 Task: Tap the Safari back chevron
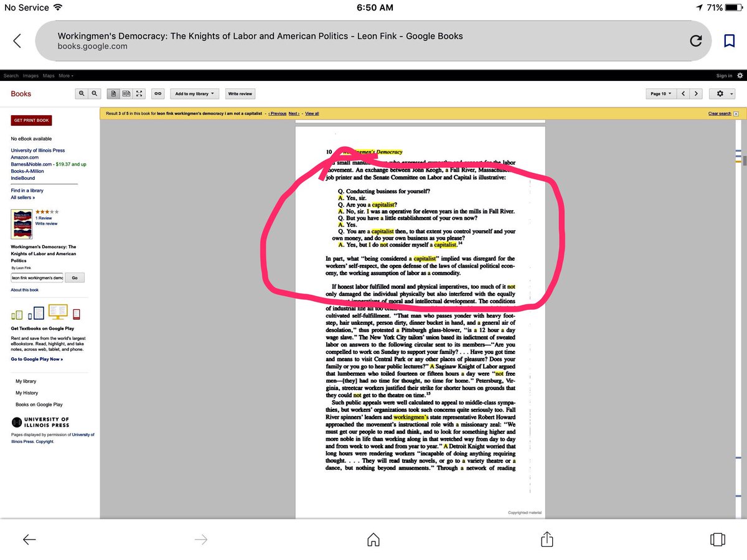coord(17,41)
